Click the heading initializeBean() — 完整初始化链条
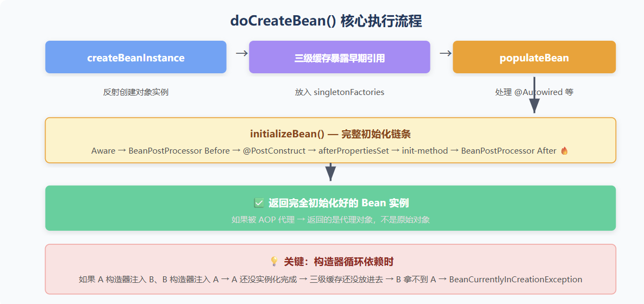This screenshot has width=644, height=304. click(x=330, y=134)
